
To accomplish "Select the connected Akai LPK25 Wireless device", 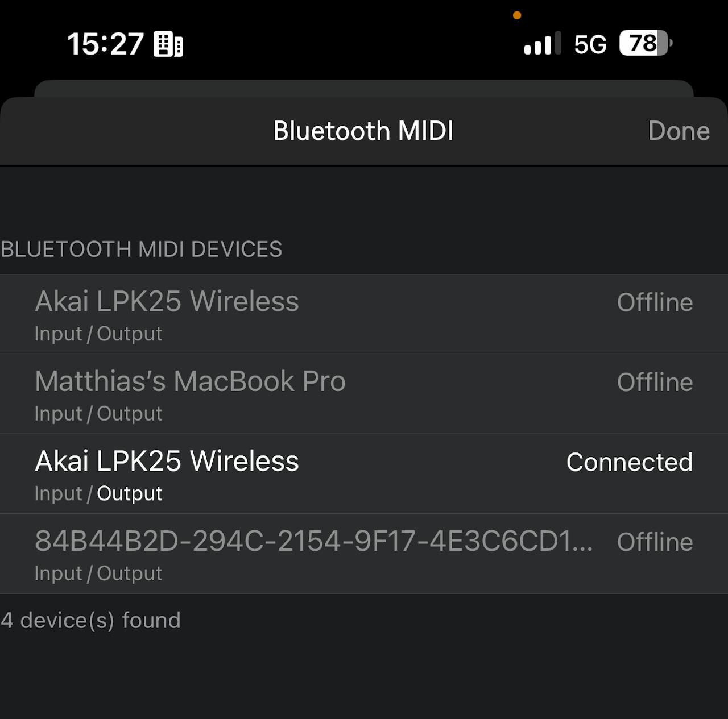I will coord(167,461).
